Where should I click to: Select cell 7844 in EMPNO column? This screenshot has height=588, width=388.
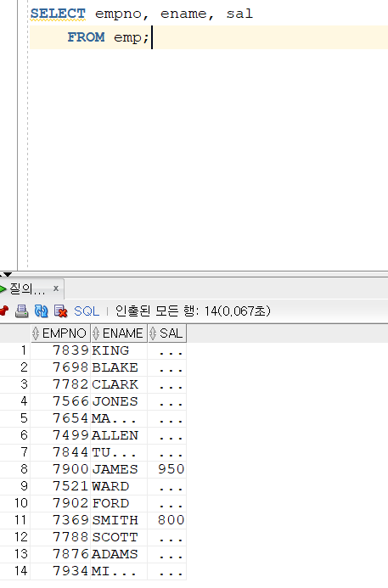(x=60, y=452)
